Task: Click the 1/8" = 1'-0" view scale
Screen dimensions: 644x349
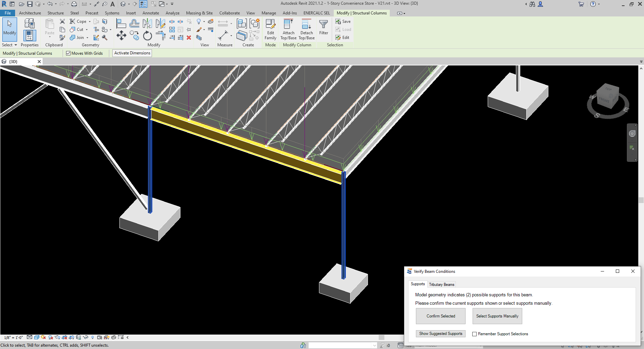Action: pyautogui.click(x=13, y=338)
